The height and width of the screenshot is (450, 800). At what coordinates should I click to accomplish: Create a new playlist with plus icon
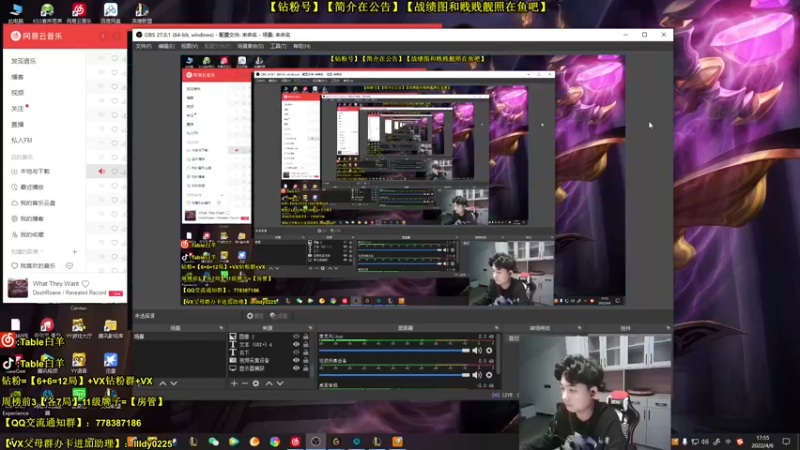[74, 252]
